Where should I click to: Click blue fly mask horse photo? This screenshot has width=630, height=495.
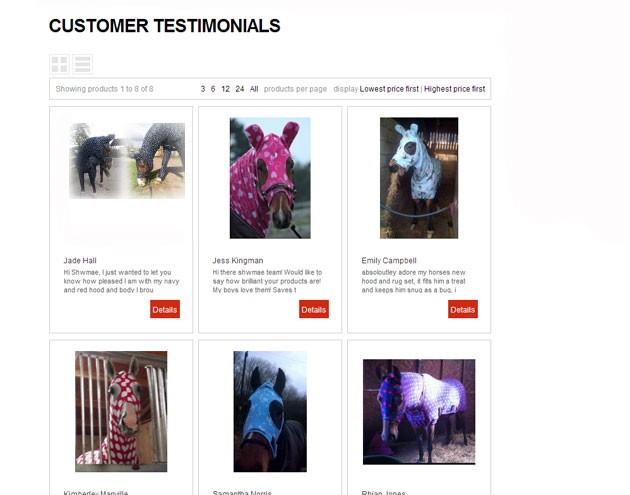[x=270, y=411]
